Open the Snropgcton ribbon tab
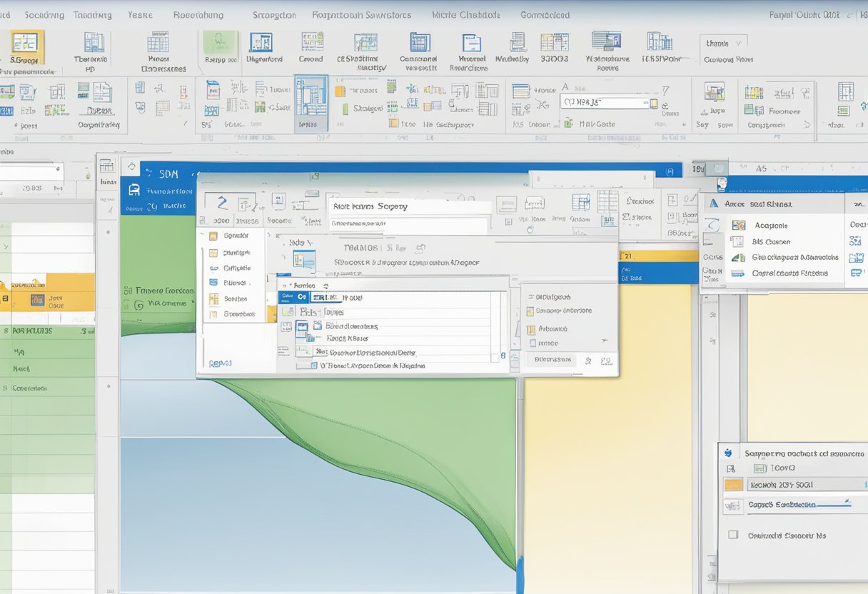The image size is (868, 594). tap(273, 14)
